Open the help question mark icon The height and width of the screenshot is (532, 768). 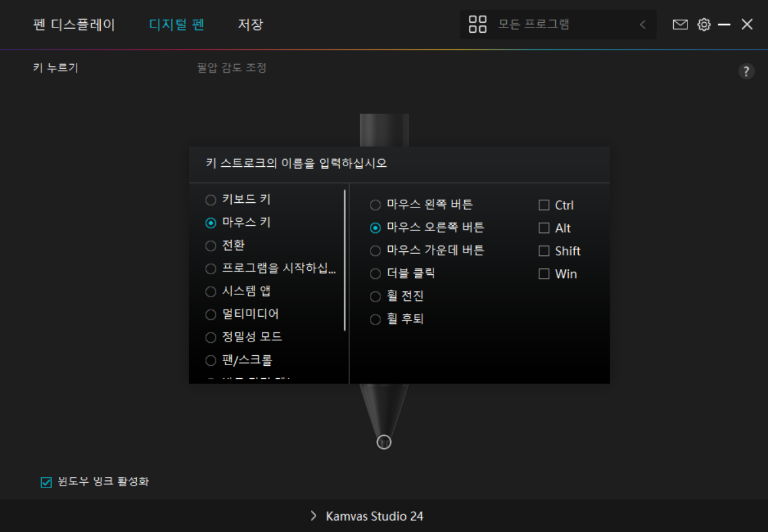747,71
